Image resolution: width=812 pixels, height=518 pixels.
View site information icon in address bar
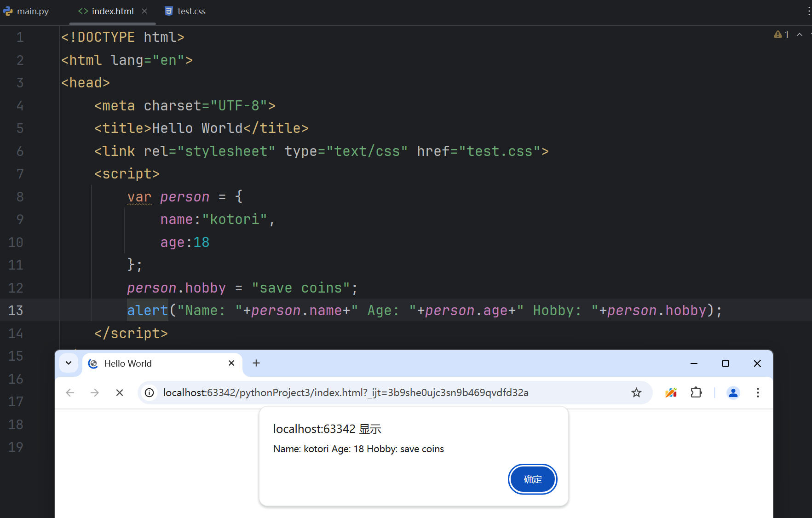[150, 392]
